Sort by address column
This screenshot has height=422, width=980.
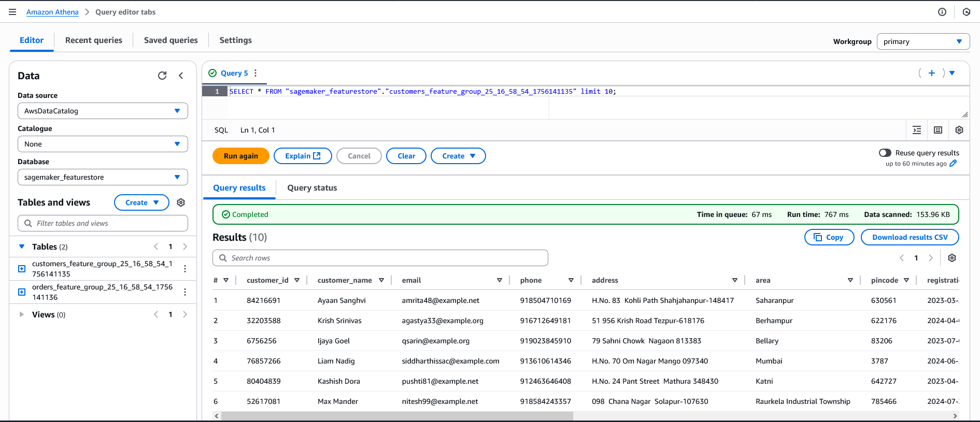click(x=735, y=280)
